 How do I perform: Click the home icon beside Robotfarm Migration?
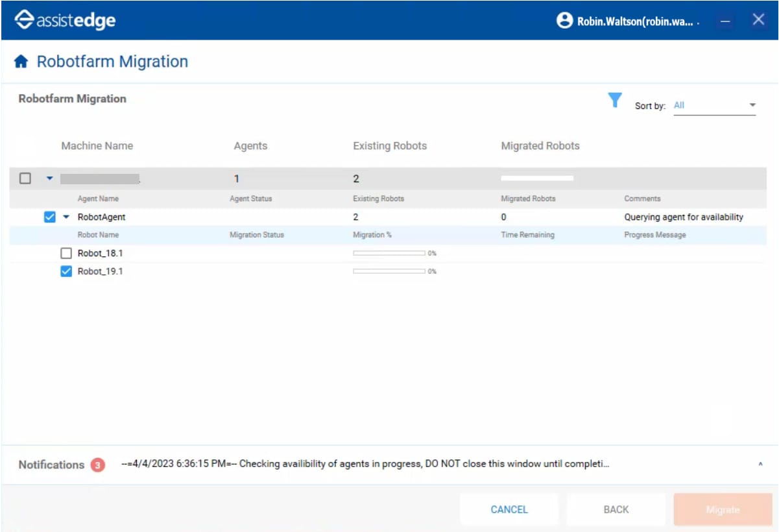[21, 62]
